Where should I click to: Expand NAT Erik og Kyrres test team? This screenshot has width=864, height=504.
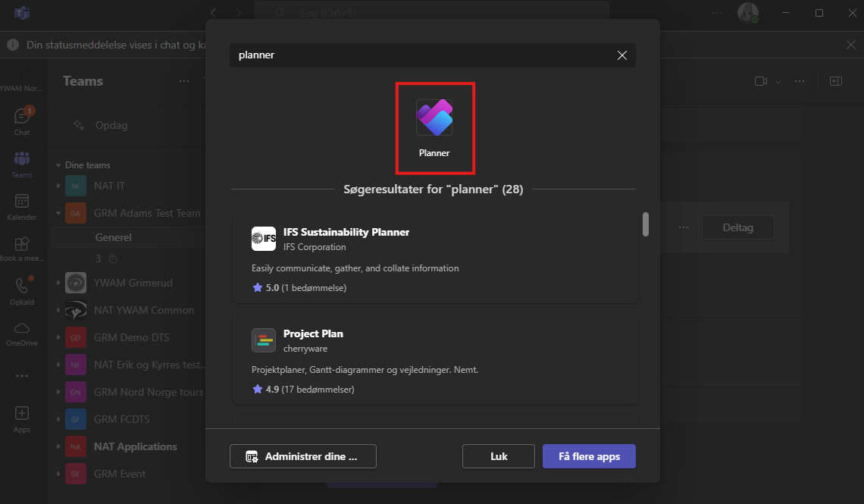click(x=58, y=365)
